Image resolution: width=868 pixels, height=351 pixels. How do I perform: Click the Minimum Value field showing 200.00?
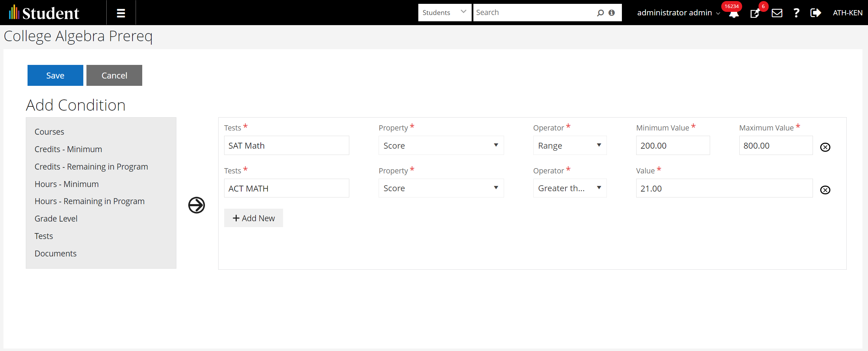click(672, 145)
